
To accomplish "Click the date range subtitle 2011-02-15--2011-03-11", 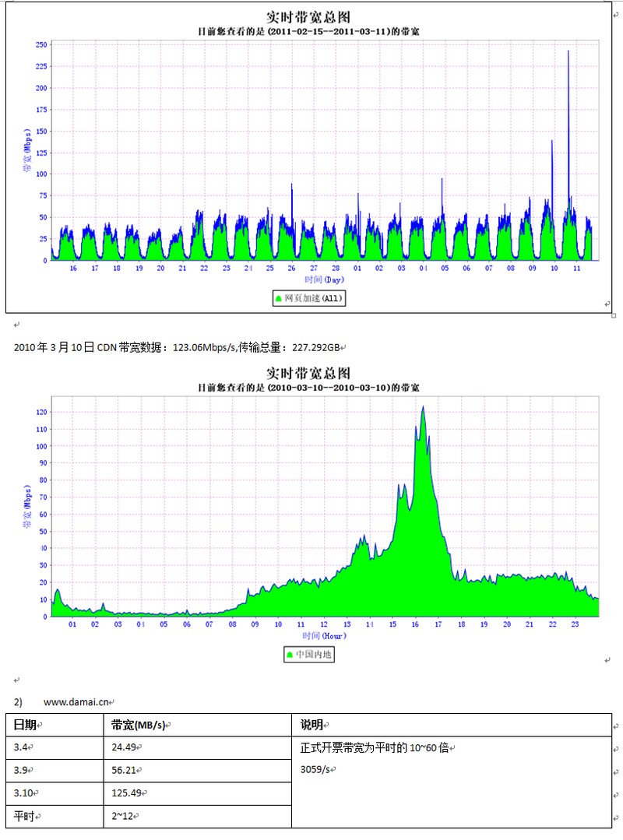I will click(308, 32).
